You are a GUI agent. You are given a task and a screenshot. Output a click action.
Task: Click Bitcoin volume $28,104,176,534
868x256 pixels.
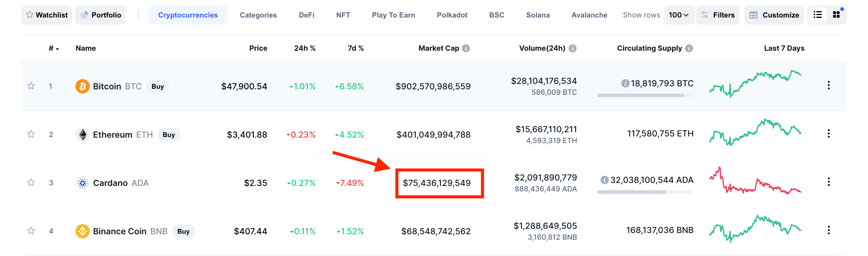(544, 81)
